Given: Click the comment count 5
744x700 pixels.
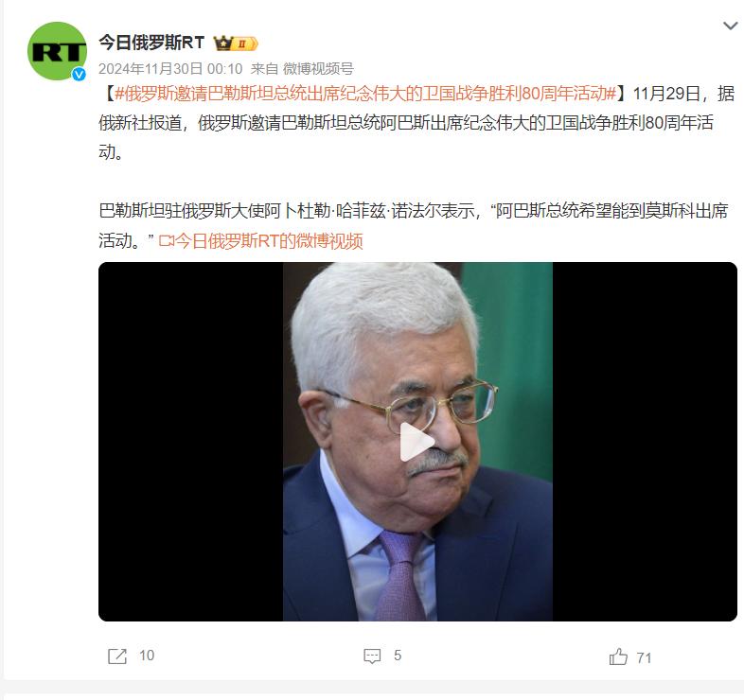Looking at the screenshot, I should click(398, 656).
